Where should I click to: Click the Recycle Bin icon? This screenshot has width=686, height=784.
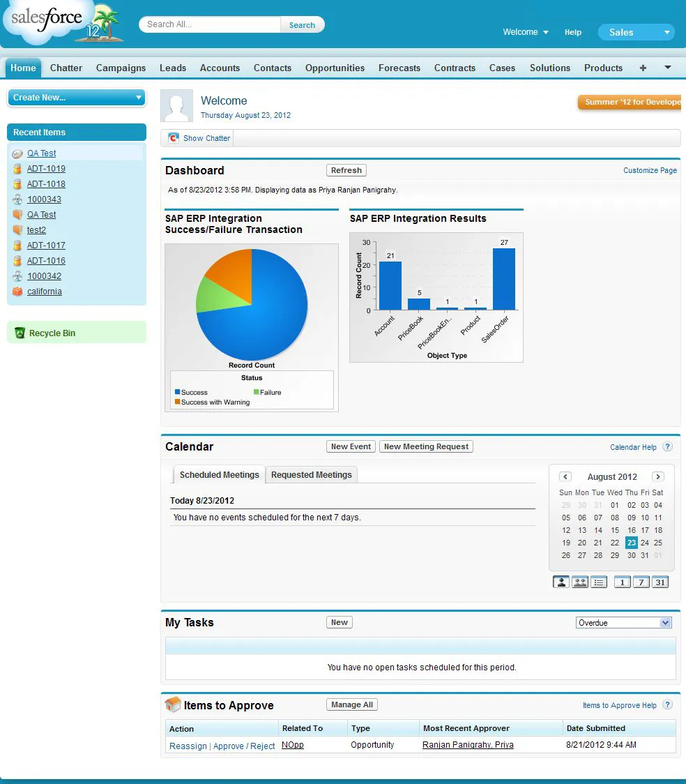click(20, 333)
